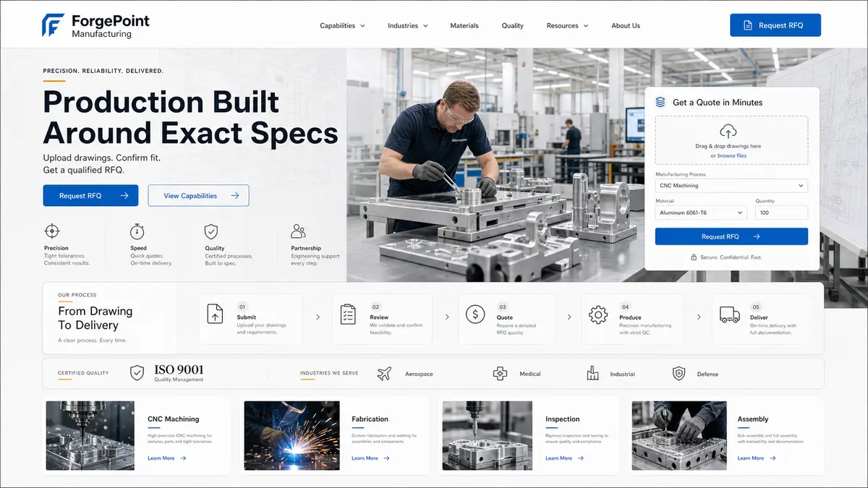Open the Fabrication welding sparks thumbnail
This screenshot has height=488, width=868.
coord(292,436)
